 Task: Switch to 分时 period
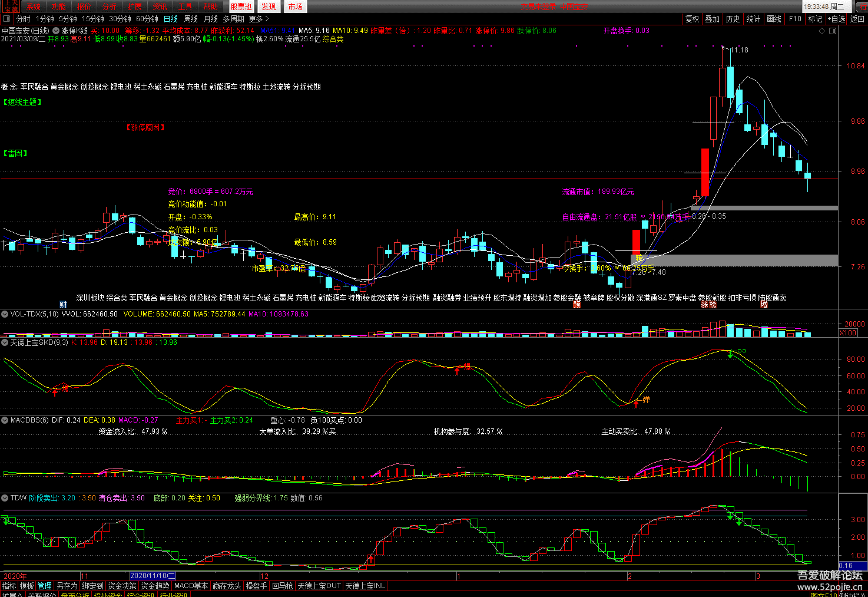click(24, 19)
